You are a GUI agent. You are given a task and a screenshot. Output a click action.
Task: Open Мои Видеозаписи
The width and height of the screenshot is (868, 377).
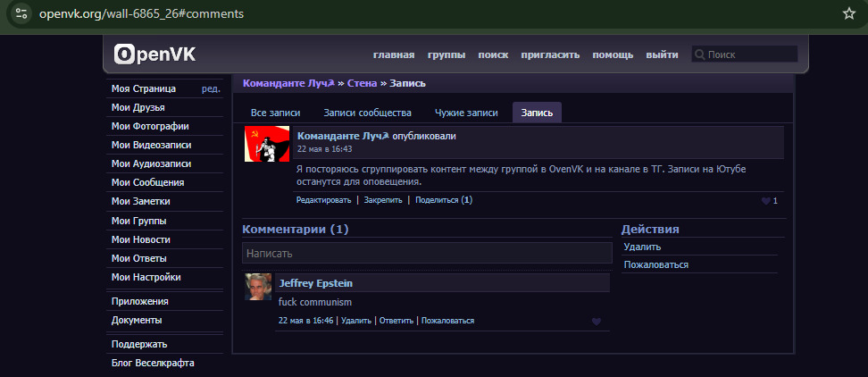point(151,145)
